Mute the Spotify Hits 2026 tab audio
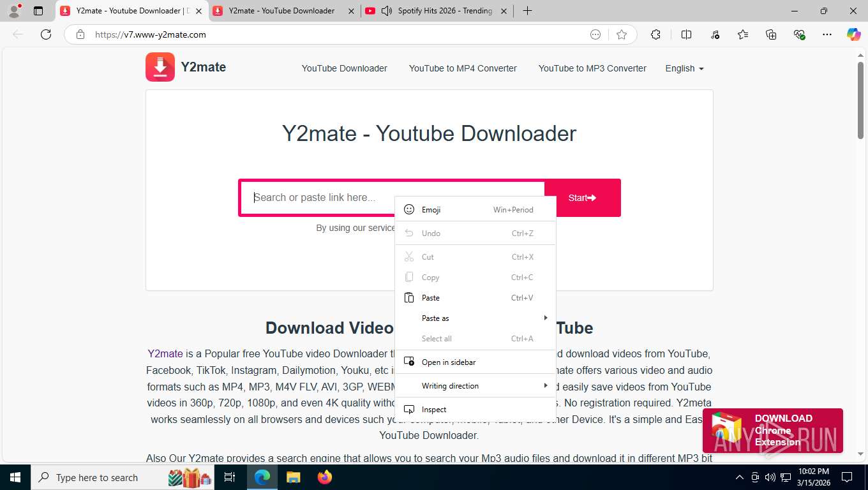Viewport: 868px width, 490px height. [386, 11]
